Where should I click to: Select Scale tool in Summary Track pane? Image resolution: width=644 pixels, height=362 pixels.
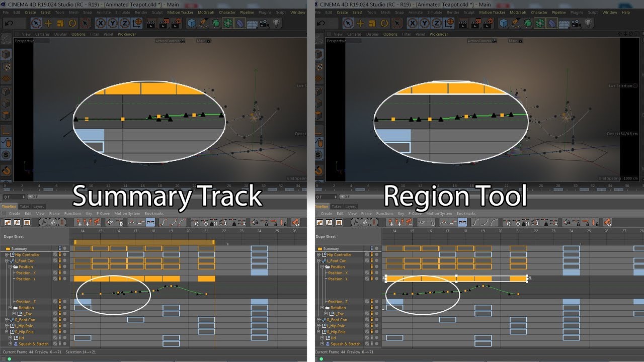60,23
